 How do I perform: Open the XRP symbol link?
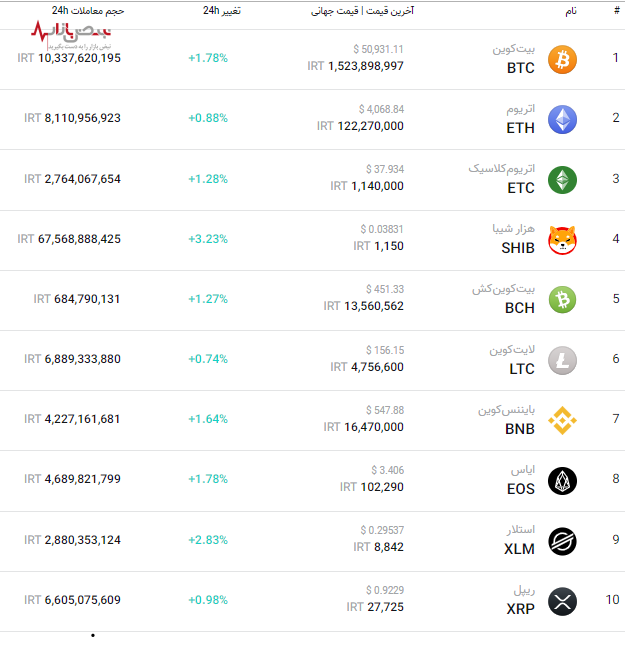[x=520, y=609]
